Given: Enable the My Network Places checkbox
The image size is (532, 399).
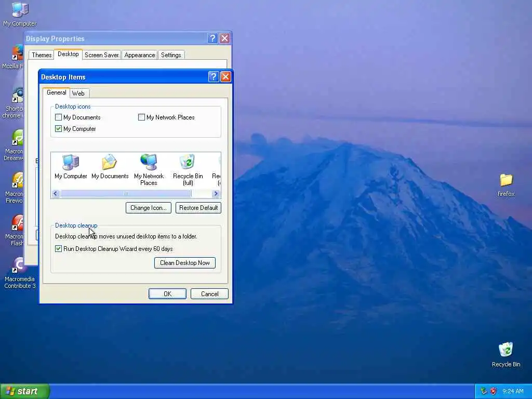Looking at the screenshot, I should tap(141, 117).
